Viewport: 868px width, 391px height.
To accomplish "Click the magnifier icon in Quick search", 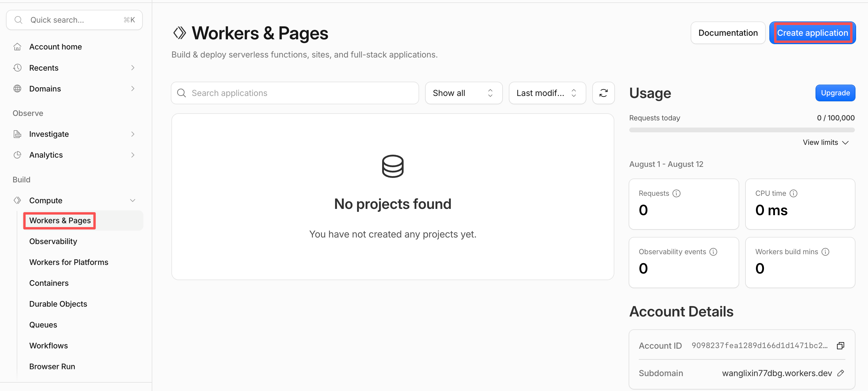I will click(18, 20).
